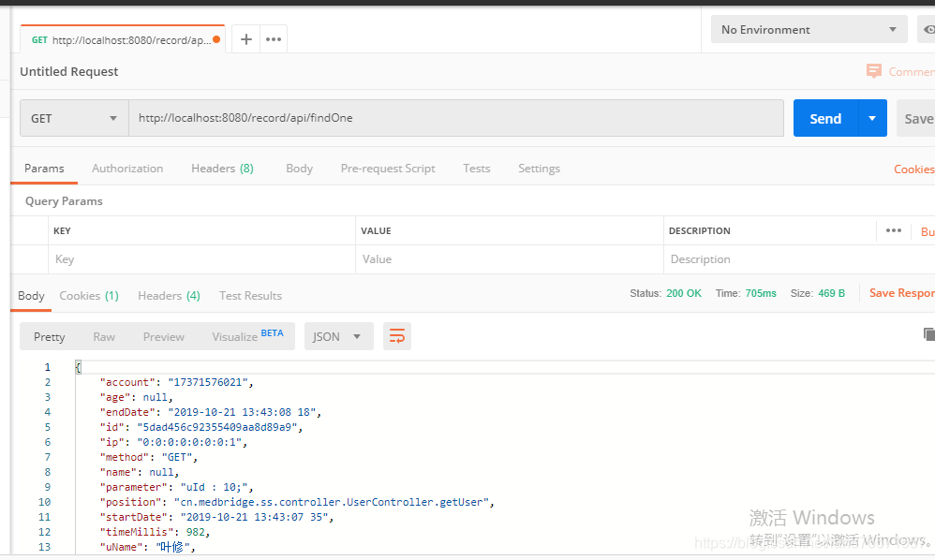
Task: Open the No Environment dropdown
Action: [809, 29]
